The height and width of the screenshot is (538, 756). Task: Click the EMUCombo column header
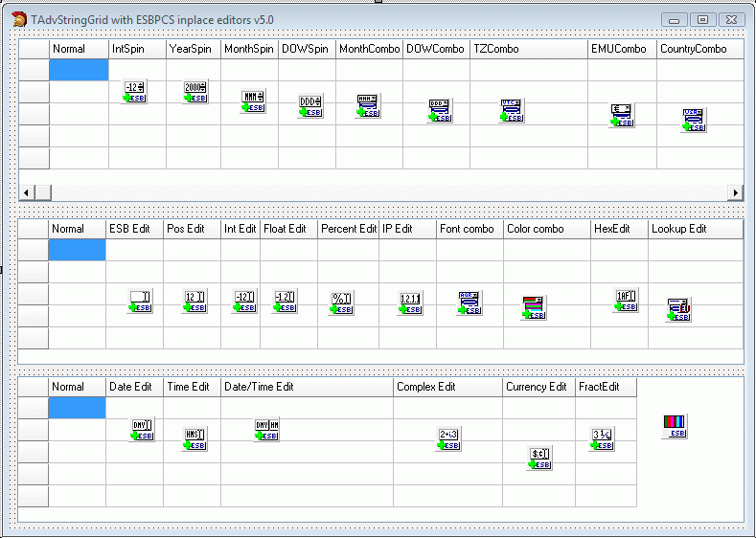click(622, 49)
